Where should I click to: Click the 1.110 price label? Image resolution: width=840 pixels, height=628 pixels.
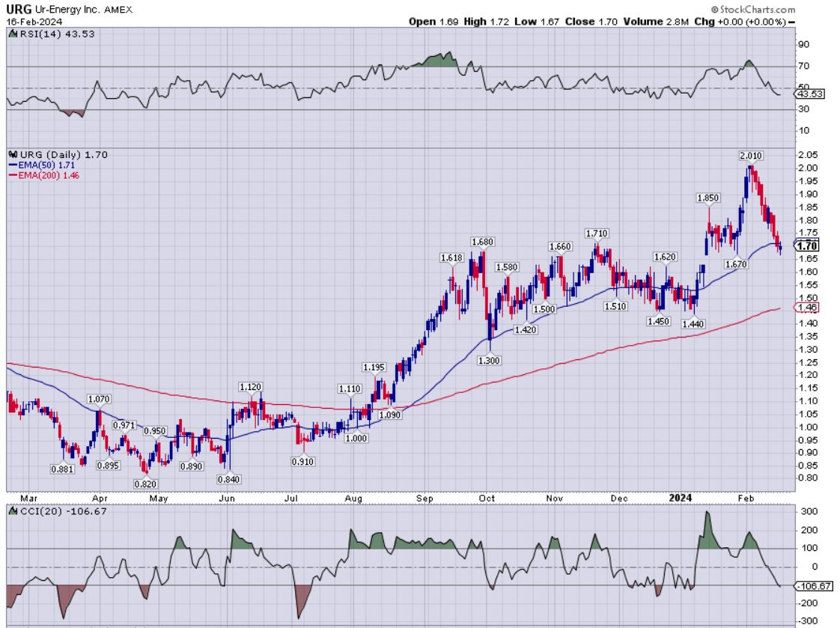pos(350,388)
